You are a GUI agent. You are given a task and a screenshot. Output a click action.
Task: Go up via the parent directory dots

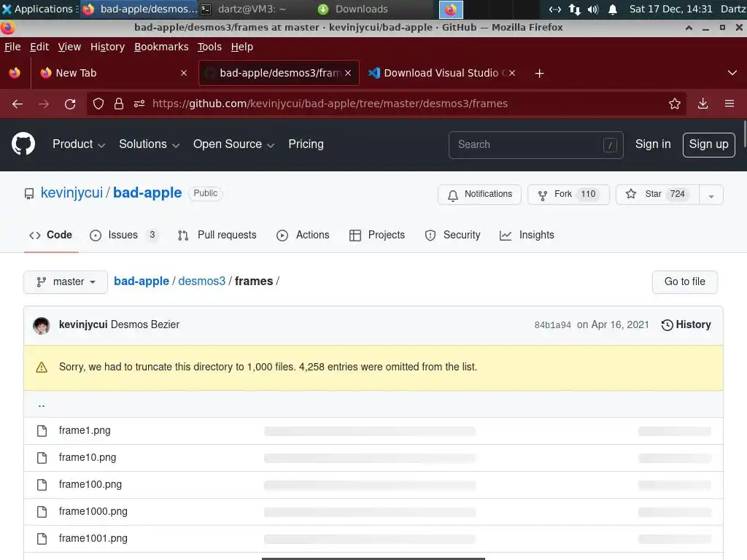point(42,405)
